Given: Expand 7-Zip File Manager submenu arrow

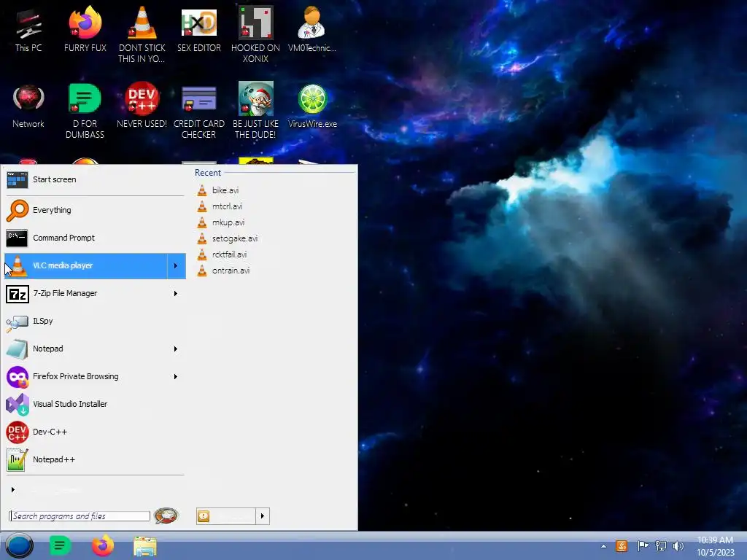Looking at the screenshot, I should pyautogui.click(x=176, y=293).
